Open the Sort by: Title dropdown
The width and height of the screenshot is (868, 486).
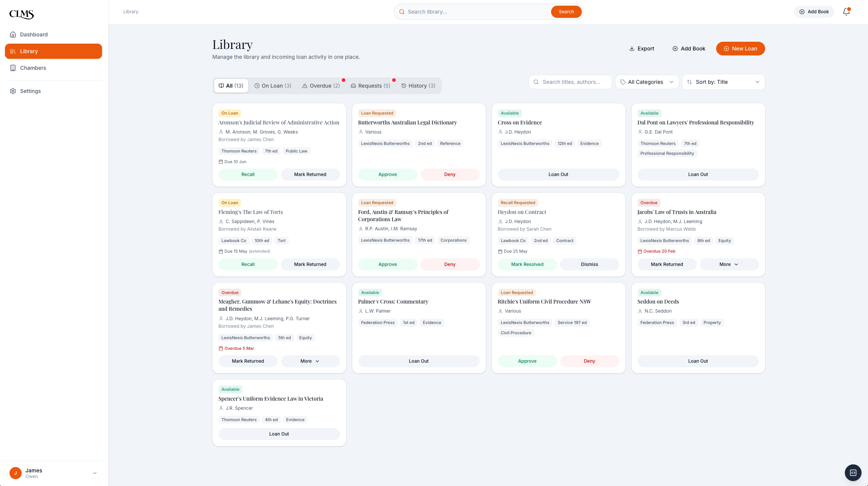pyautogui.click(x=723, y=82)
